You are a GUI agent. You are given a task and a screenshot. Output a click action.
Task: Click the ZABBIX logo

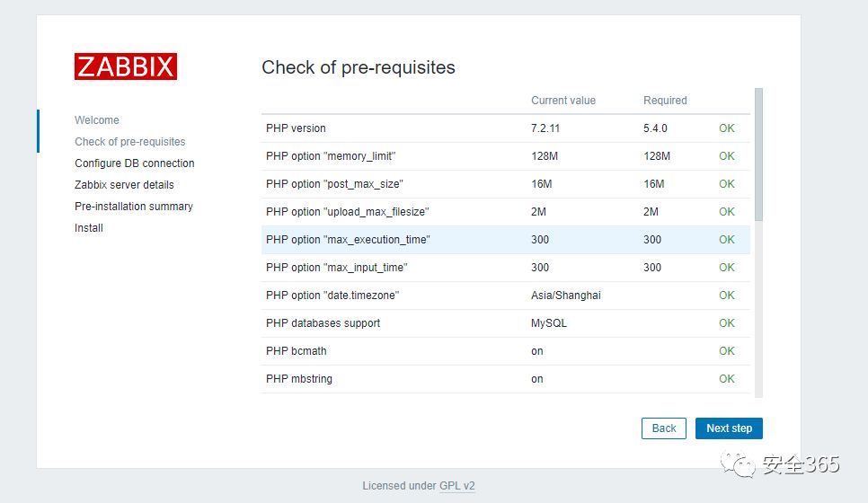coord(125,66)
